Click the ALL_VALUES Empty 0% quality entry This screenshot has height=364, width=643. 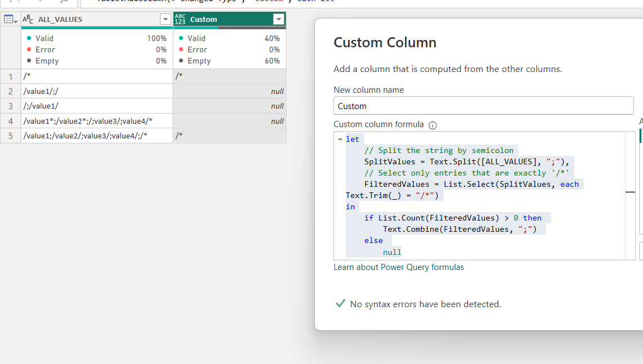[97, 61]
